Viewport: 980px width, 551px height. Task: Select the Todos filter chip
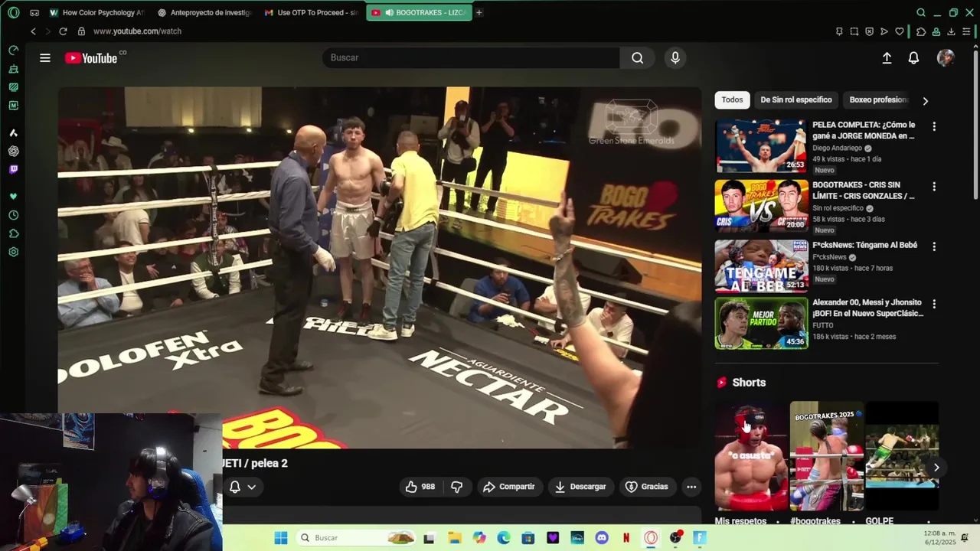tap(732, 99)
